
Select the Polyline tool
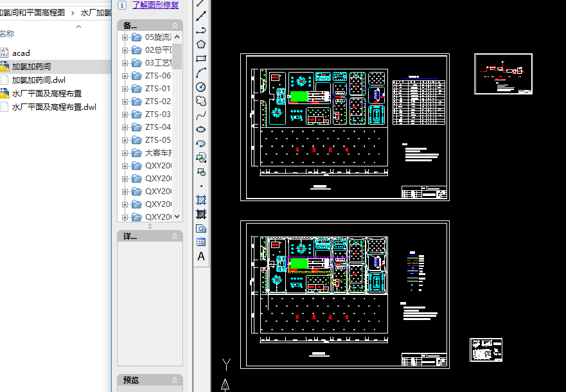[201, 30]
